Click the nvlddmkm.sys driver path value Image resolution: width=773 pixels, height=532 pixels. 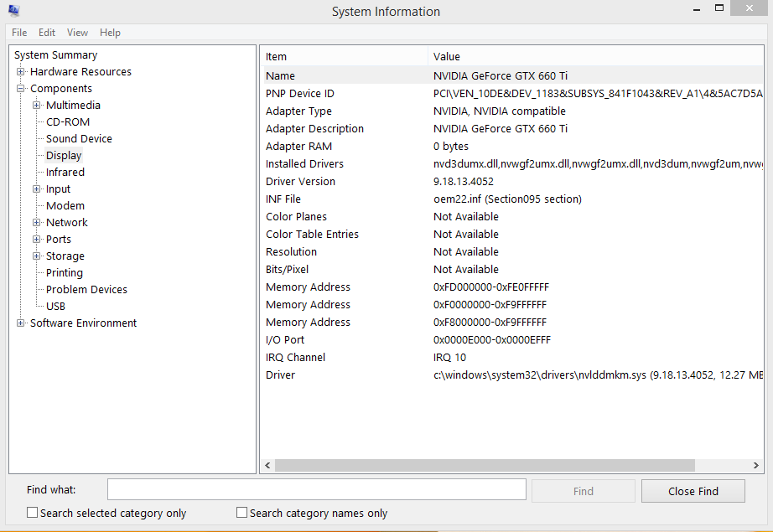point(598,374)
